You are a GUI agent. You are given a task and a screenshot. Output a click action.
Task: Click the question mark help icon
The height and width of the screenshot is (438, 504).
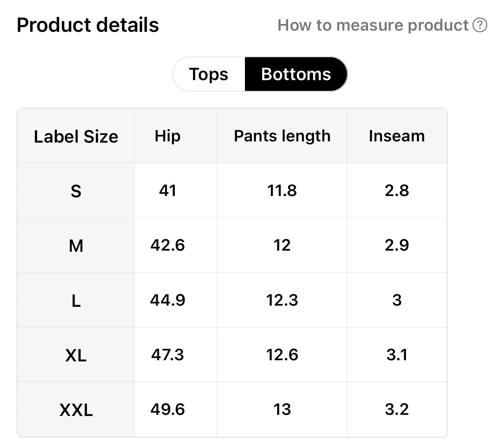click(480, 25)
